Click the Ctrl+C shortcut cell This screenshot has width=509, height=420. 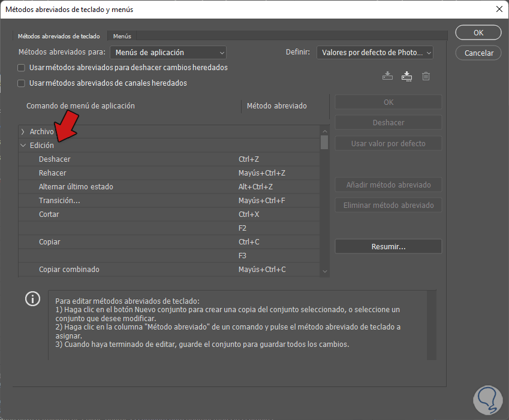click(249, 242)
